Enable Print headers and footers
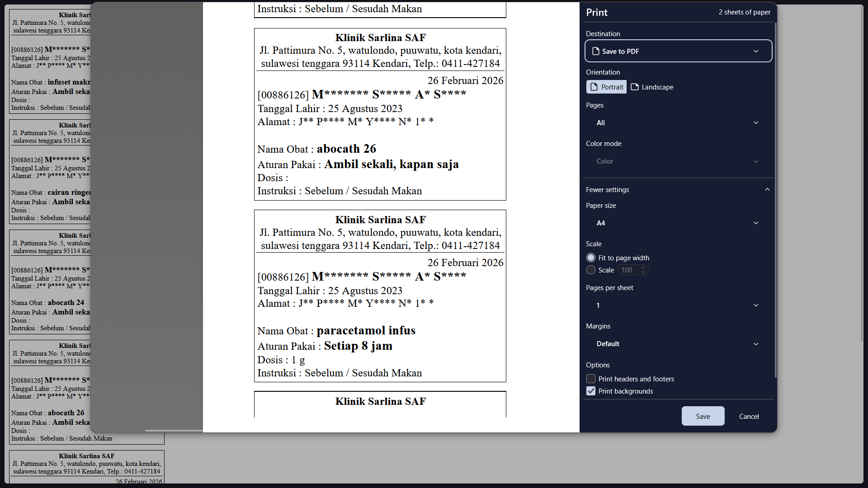 (591, 379)
